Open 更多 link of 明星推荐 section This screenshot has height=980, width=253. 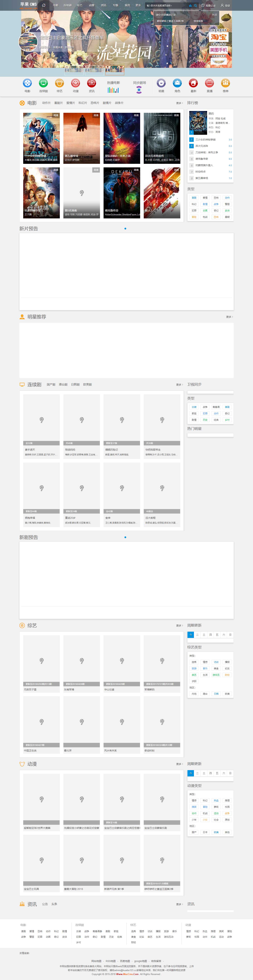(x=229, y=317)
